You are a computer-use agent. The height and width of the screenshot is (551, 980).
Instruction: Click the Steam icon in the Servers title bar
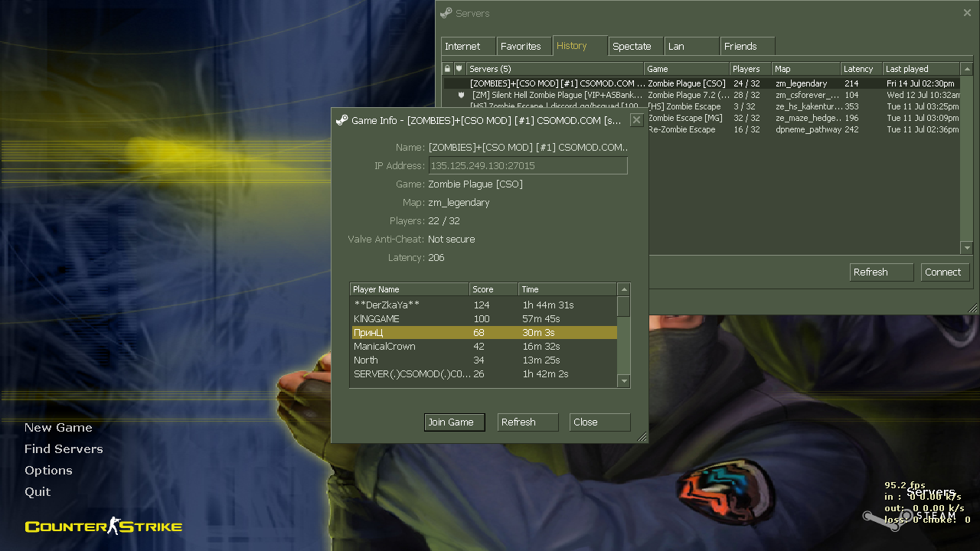[446, 13]
